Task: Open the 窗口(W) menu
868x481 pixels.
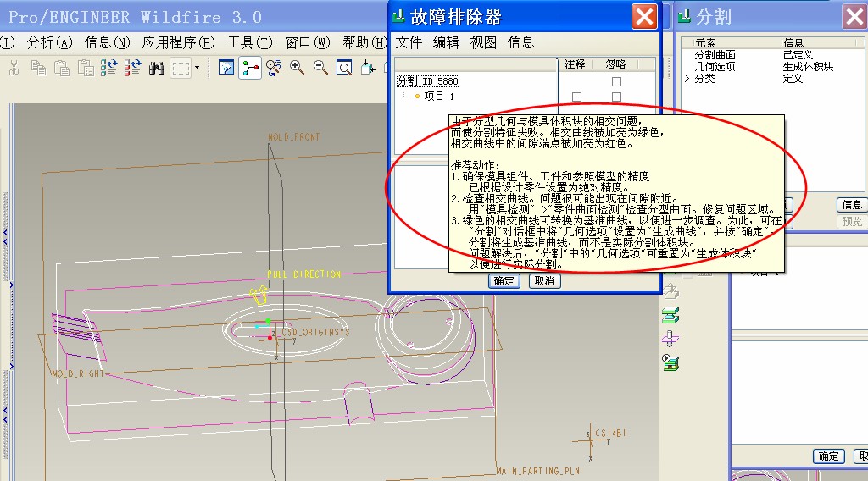Action: pos(307,42)
